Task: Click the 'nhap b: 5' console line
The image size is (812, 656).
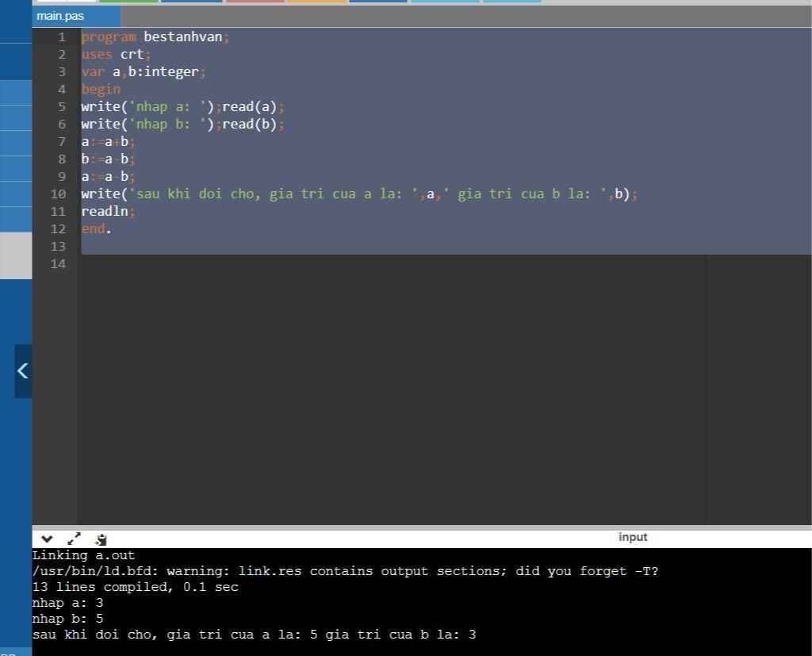Action: point(68,620)
